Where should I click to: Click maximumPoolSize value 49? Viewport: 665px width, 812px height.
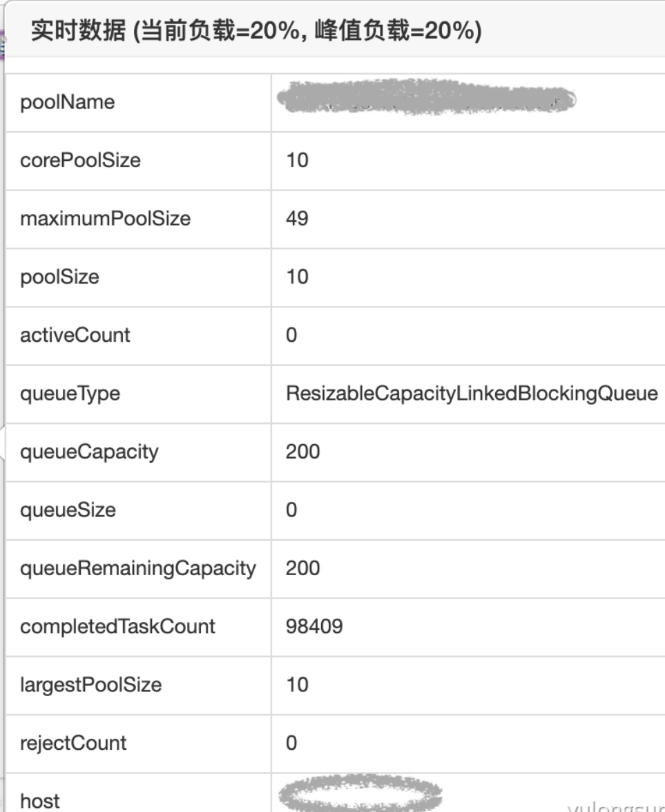coord(297,218)
